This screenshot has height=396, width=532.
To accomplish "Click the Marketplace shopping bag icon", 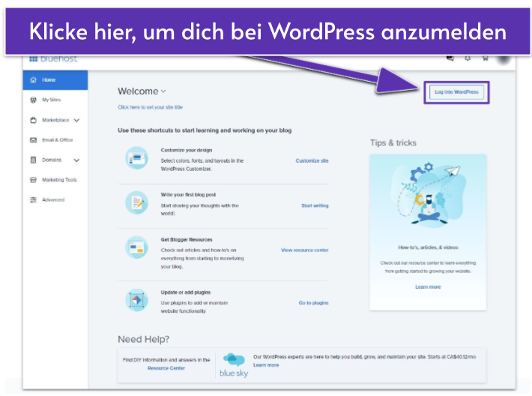I will 33,120.
